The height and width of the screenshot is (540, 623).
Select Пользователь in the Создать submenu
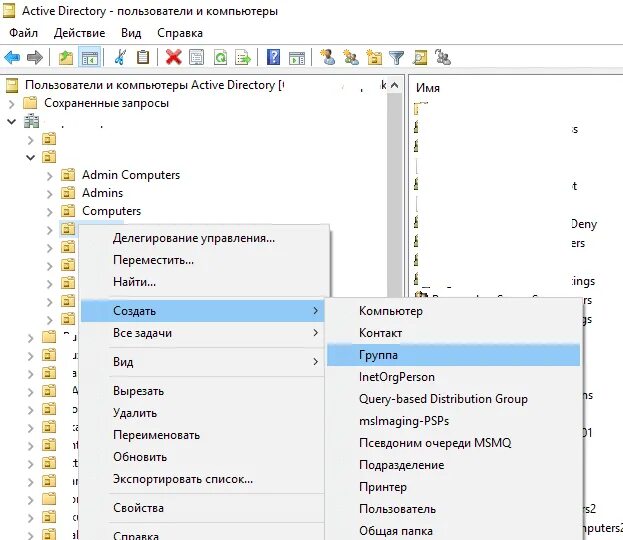(453, 509)
